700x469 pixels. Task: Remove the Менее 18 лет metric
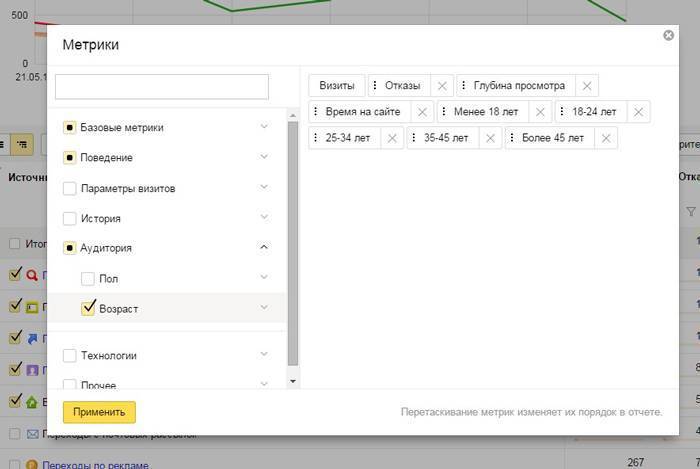coord(540,112)
